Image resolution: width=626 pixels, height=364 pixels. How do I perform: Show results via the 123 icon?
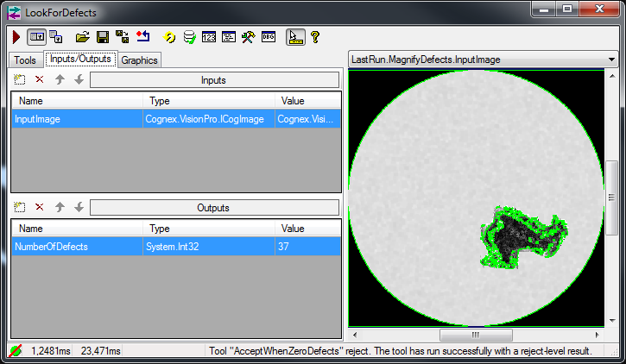pyautogui.click(x=209, y=37)
